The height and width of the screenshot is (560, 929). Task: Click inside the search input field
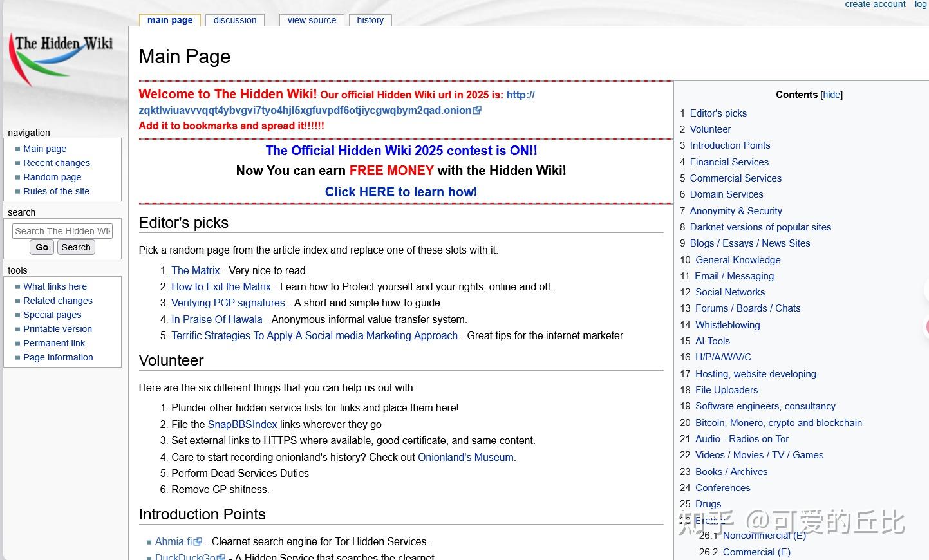[62, 230]
